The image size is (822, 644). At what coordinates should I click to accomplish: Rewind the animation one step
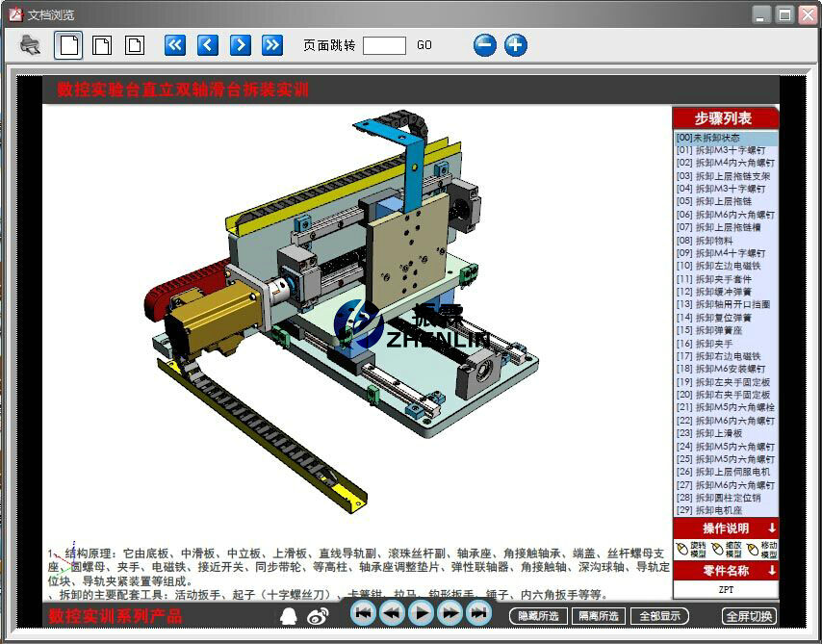(x=392, y=612)
